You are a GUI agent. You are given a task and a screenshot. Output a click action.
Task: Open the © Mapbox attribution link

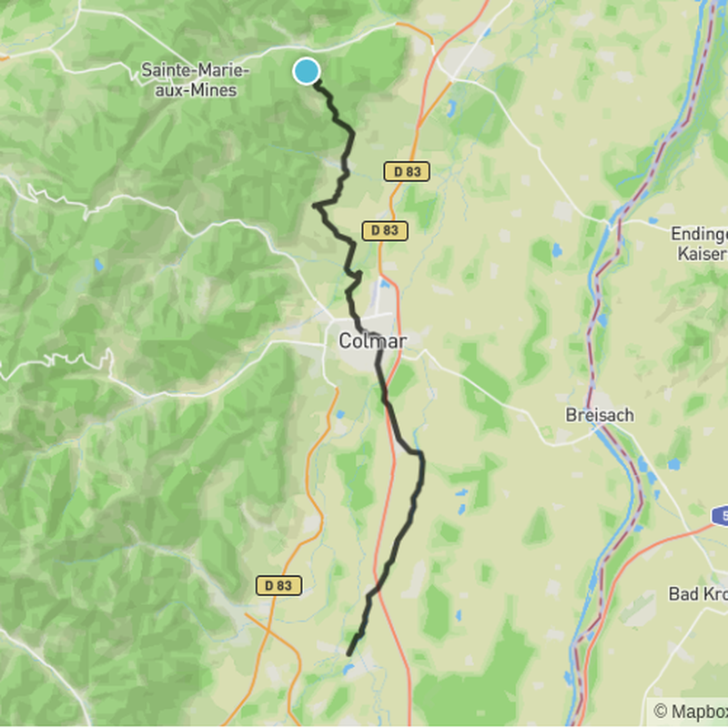(x=691, y=712)
